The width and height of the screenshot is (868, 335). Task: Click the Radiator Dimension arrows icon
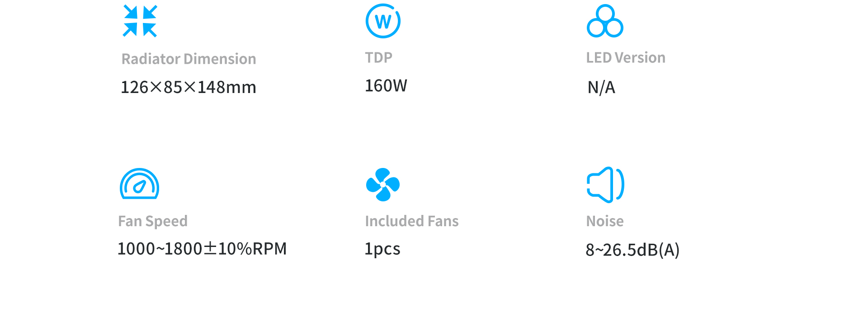click(140, 21)
